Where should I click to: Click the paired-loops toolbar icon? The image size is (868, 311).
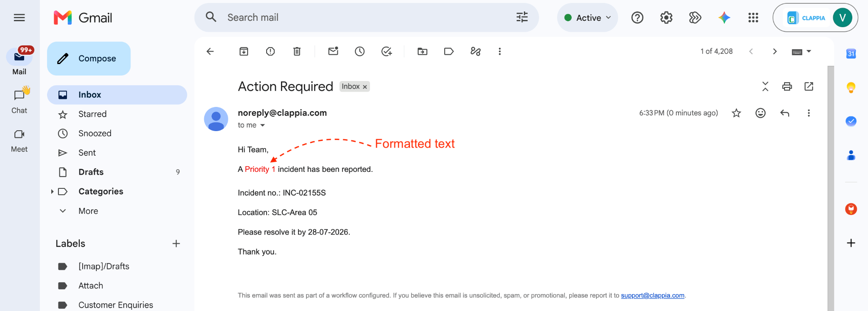point(476,51)
